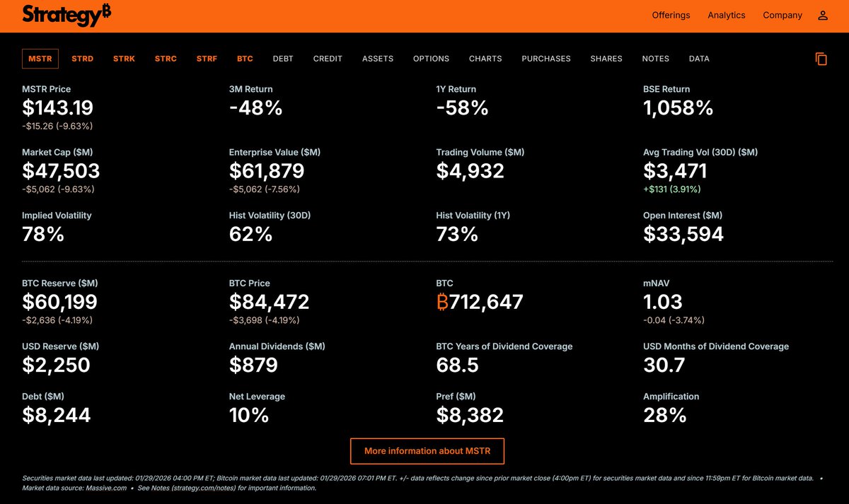Click BTC Price change -$3,698 (-4.19%)
This screenshot has height=504, width=849.
[x=264, y=320]
